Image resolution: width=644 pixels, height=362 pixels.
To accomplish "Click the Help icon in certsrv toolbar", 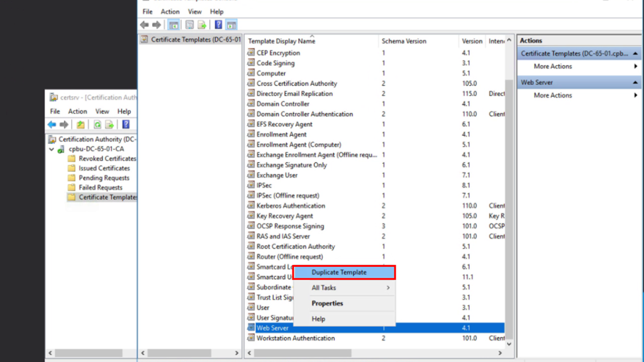I will [x=126, y=125].
